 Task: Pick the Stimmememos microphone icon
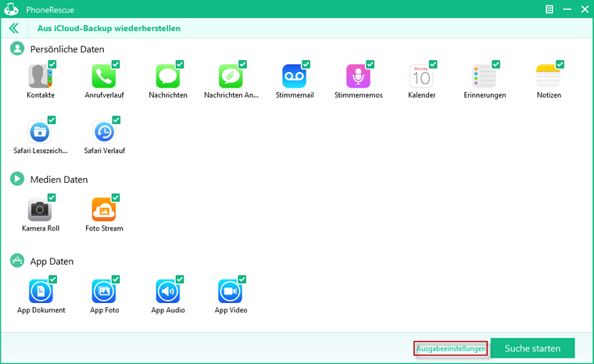point(358,76)
